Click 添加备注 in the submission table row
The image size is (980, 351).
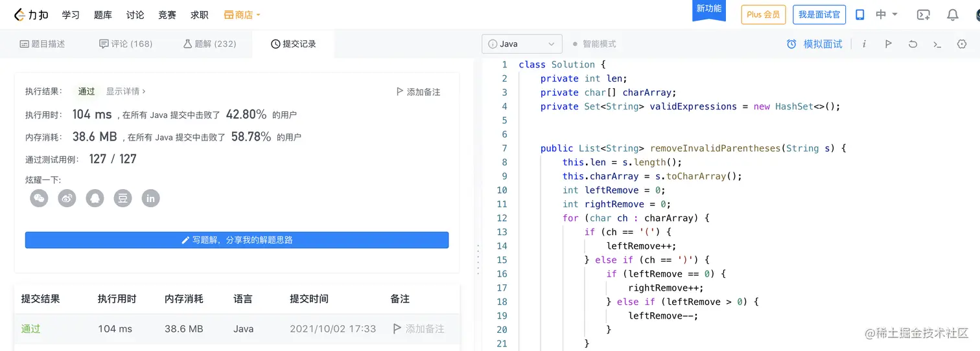419,328
